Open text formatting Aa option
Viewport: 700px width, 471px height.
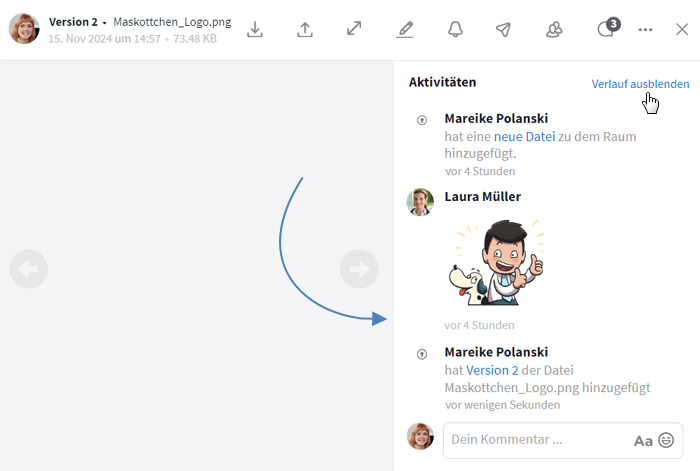(643, 441)
